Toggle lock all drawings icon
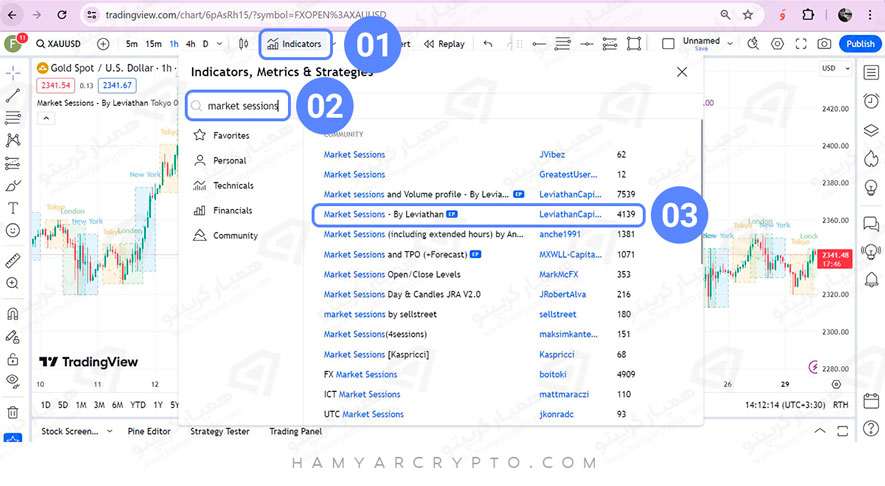The height and width of the screenshot is (486, 885). pyautogui.click(x=13, y=358)
